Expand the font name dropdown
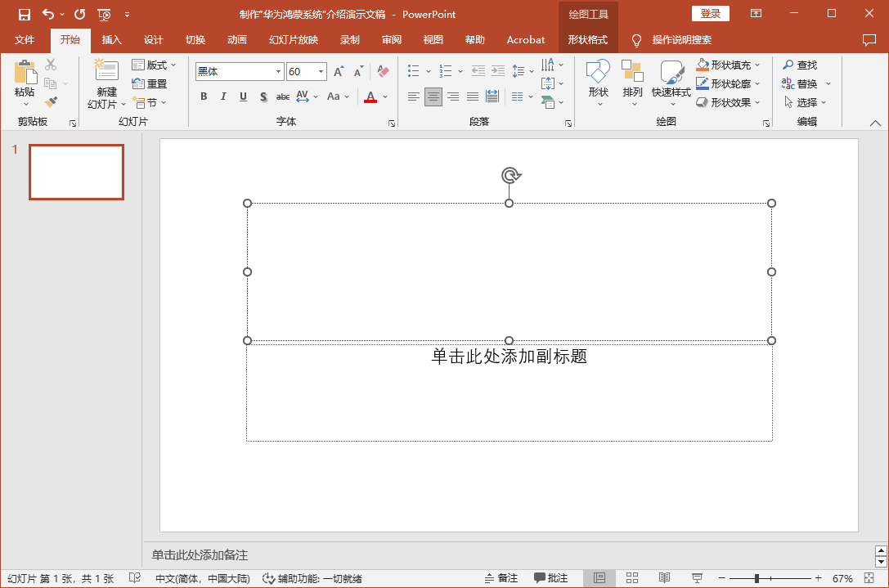889x588 pixels. (278, 72)
